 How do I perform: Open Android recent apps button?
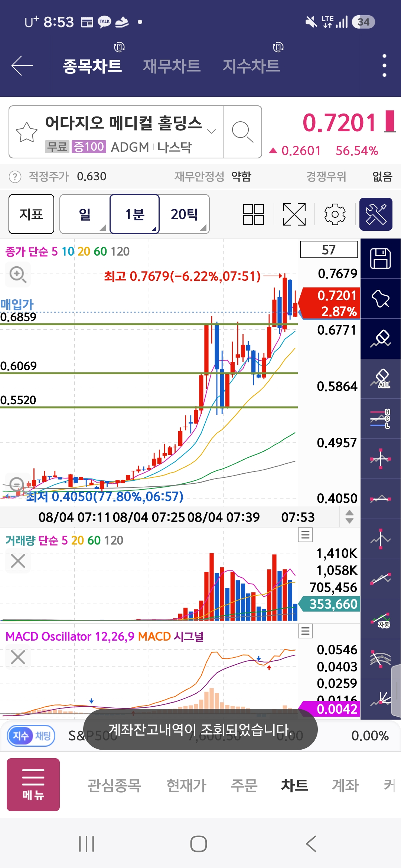(x=87, y=844)
